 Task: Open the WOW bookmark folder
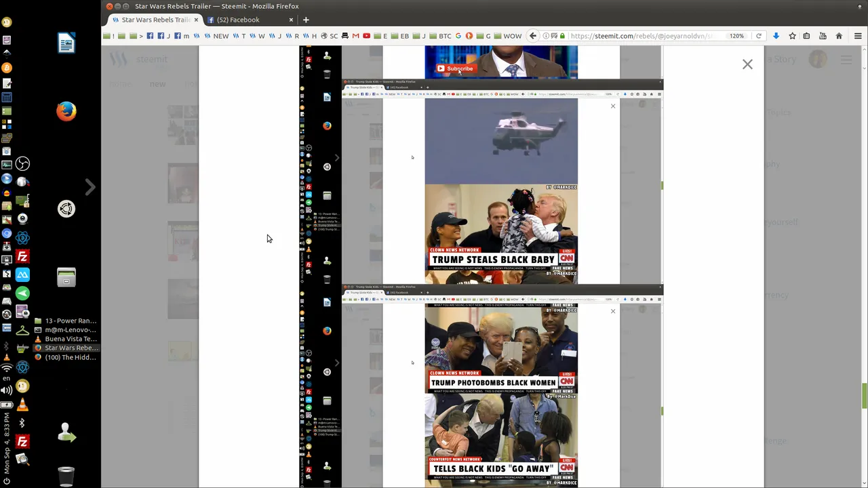click(508, 36)
